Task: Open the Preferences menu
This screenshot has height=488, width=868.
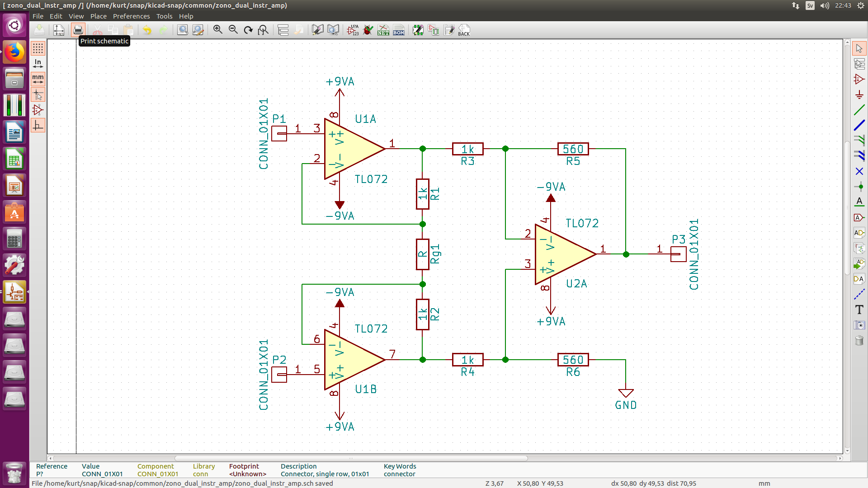Action: [x=132, y=16]
